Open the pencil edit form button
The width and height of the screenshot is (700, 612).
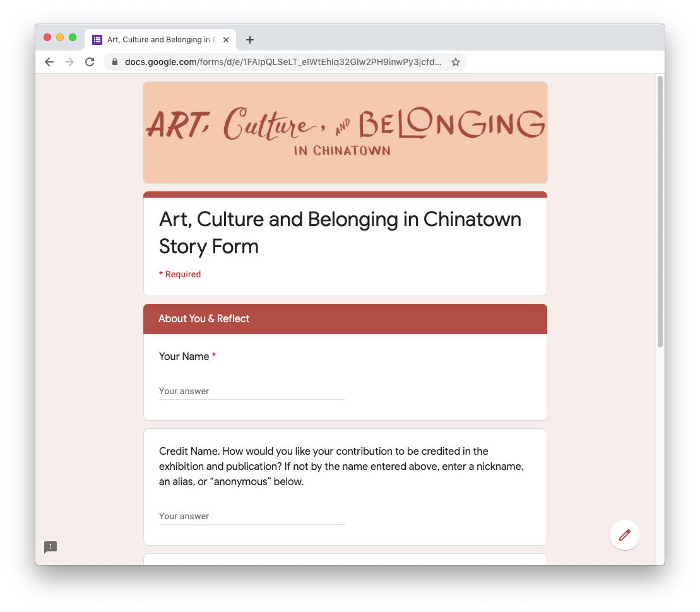click(x=624, y=535)
